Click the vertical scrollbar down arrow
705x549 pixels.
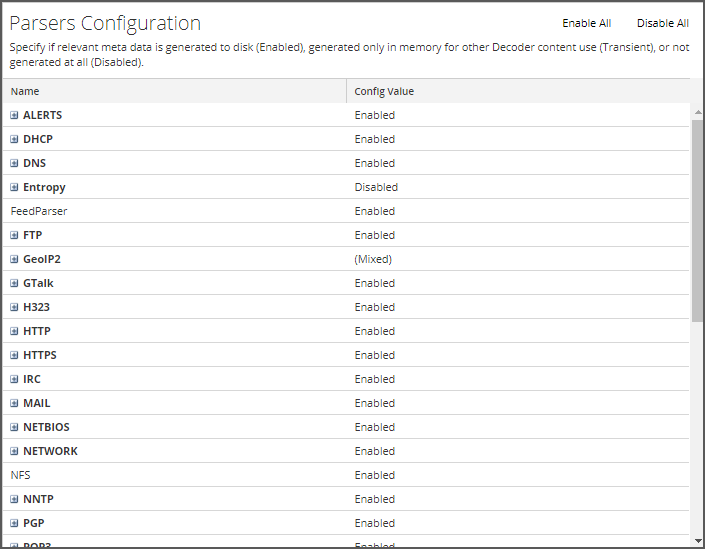pyautogui.click(x=697, y=540)
